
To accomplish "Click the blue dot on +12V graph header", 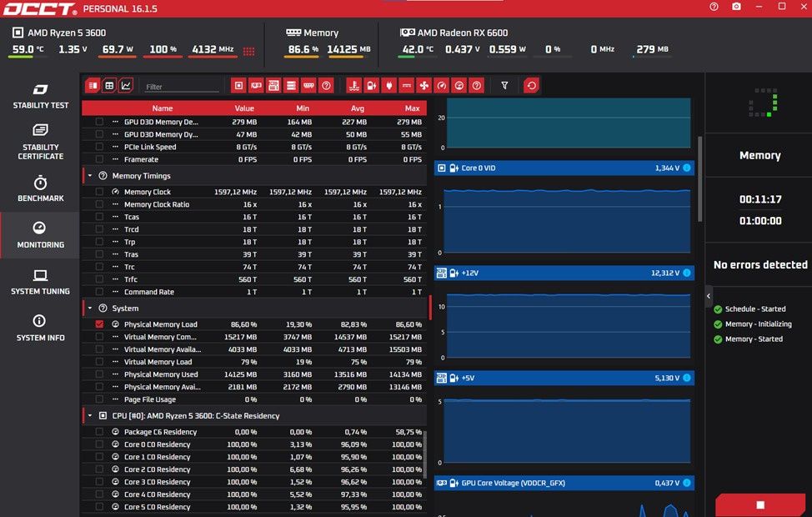I will coord(687,273).
